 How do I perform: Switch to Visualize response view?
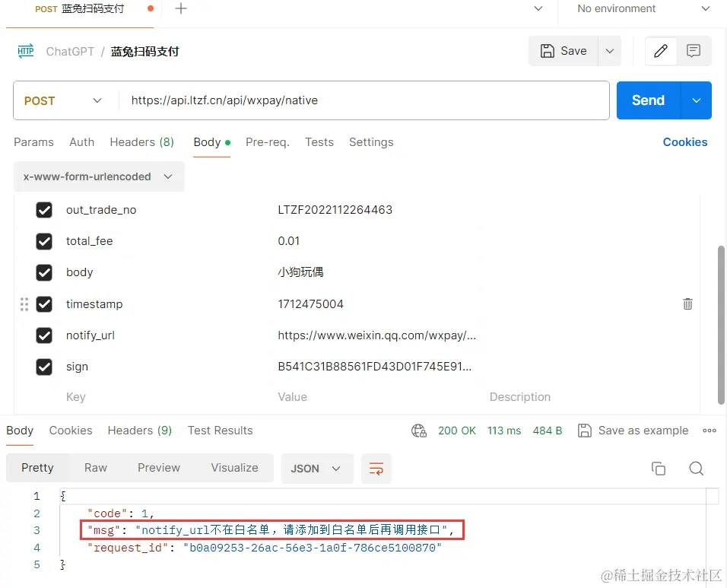click(x=235, y=468)
